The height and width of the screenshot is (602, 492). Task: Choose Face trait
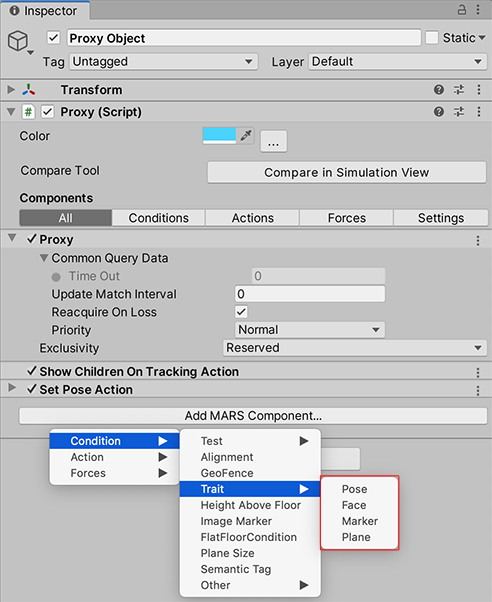click(x=359, y=505)
